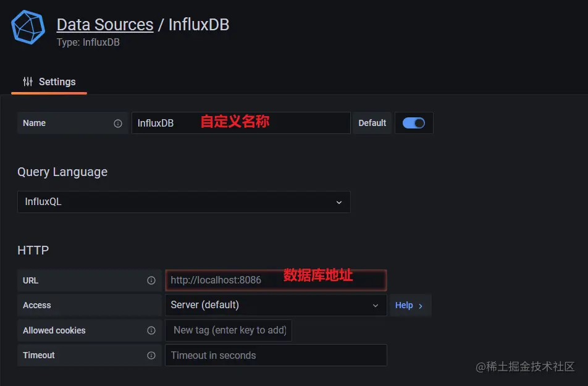This screenshot has width=588, height=386.
Task: Click the Allowed cookies New tag field
Action: point(229,330)
